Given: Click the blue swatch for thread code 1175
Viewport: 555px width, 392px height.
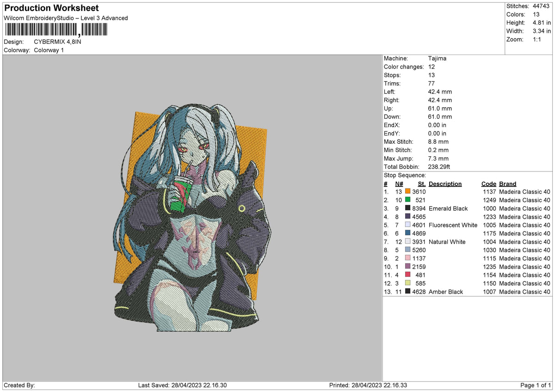Looking at the screenshot, I should point(407,233).
